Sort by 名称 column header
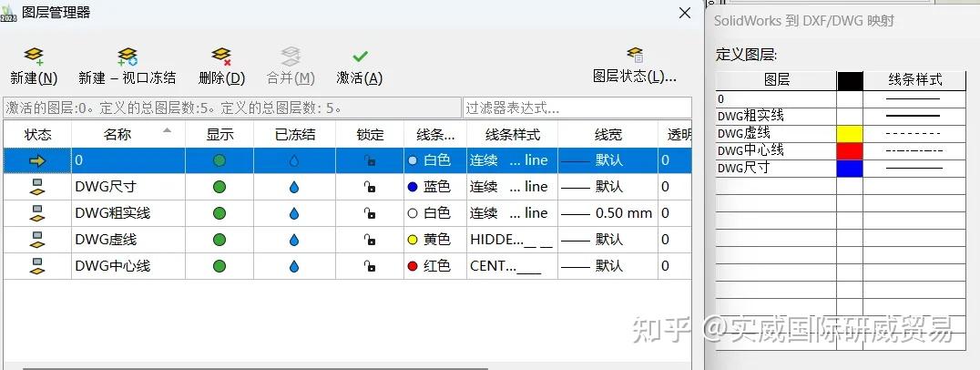This screenshot has width=980, height=370. click(x=128, y=134)
